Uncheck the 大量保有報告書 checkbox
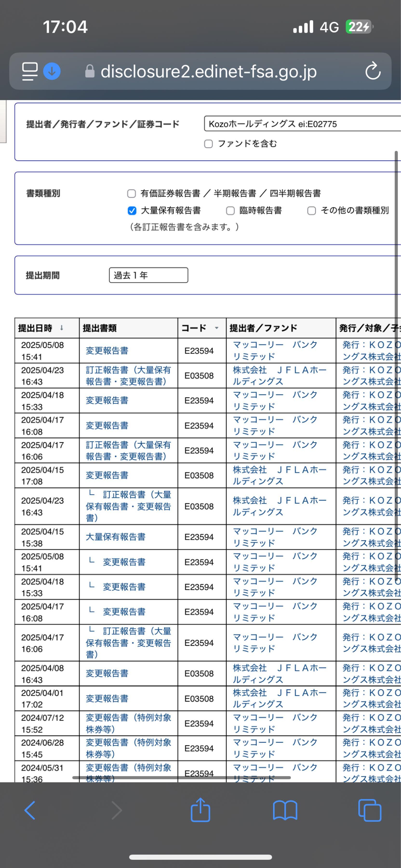The image size is (401, 868). coord(131,210)
